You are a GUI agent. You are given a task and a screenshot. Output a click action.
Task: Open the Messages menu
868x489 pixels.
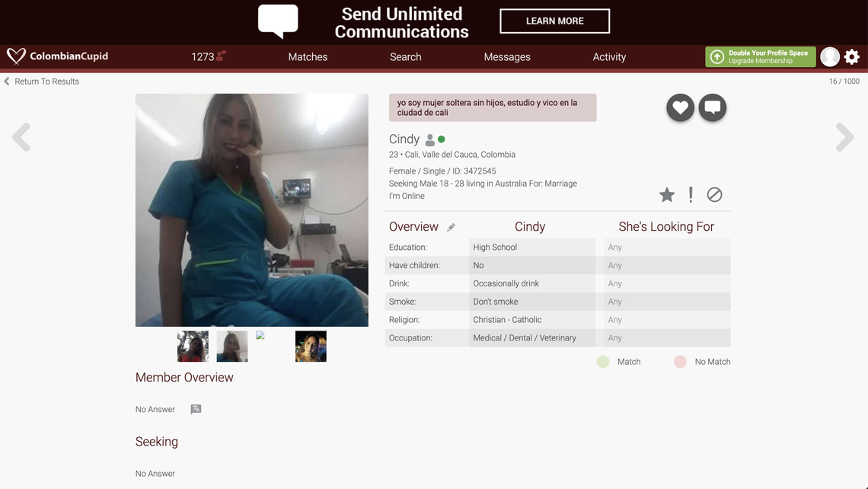(x=507, y=56)
